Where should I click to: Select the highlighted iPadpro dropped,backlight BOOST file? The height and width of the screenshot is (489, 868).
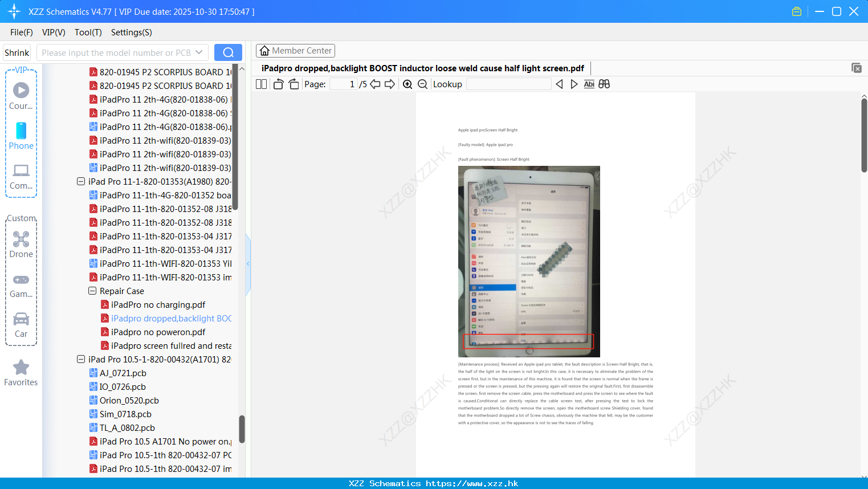(x=166, y=318)
